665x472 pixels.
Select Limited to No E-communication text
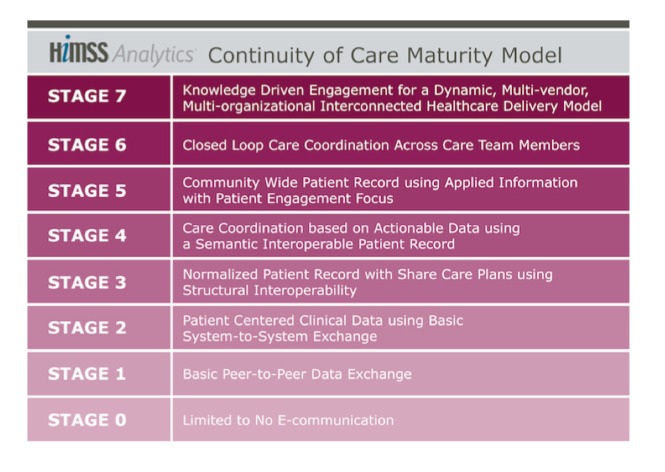coord(288,421)
